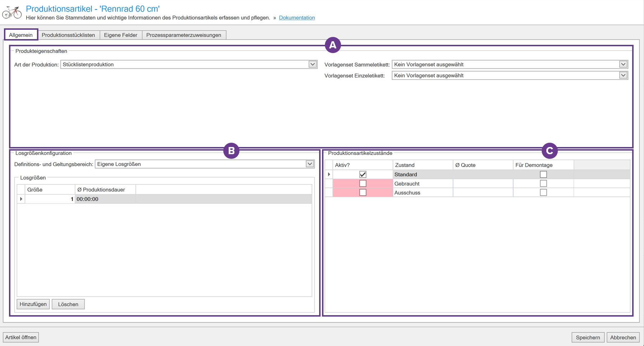Click the racing bike product icon
This screenshot has width=644, height=346.
(x=12, y=13)
